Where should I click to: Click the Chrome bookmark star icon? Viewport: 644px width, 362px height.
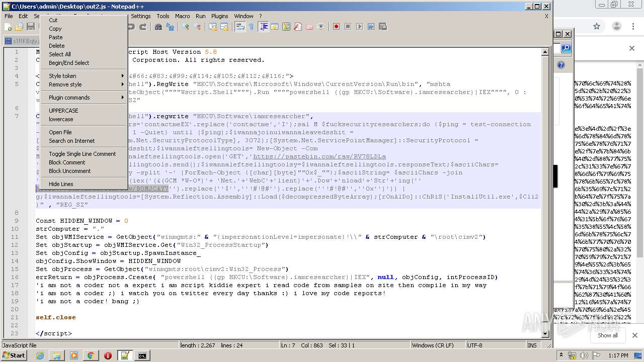(597, 26)
